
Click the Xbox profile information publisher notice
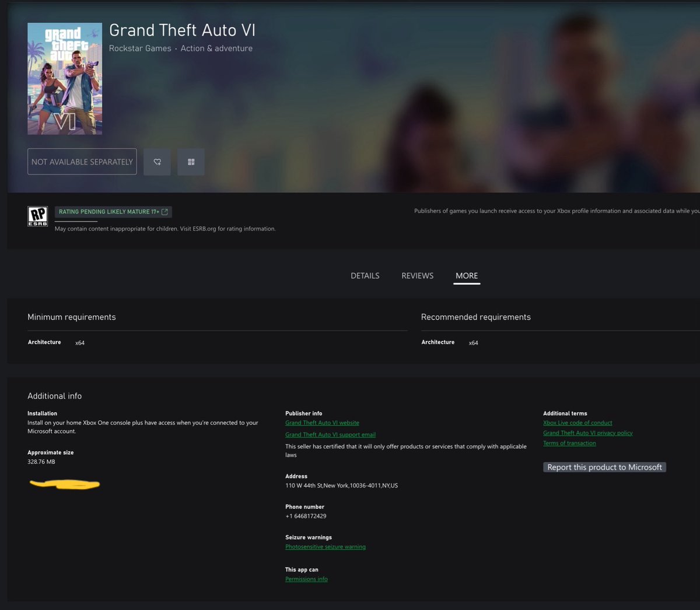click(556, 211)
